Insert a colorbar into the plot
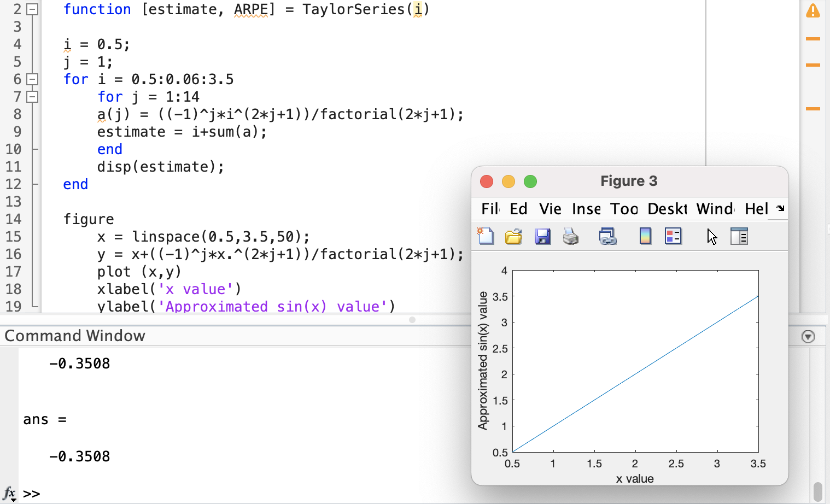The width and height of the screenshot is (830, 504). pos(645,236)
